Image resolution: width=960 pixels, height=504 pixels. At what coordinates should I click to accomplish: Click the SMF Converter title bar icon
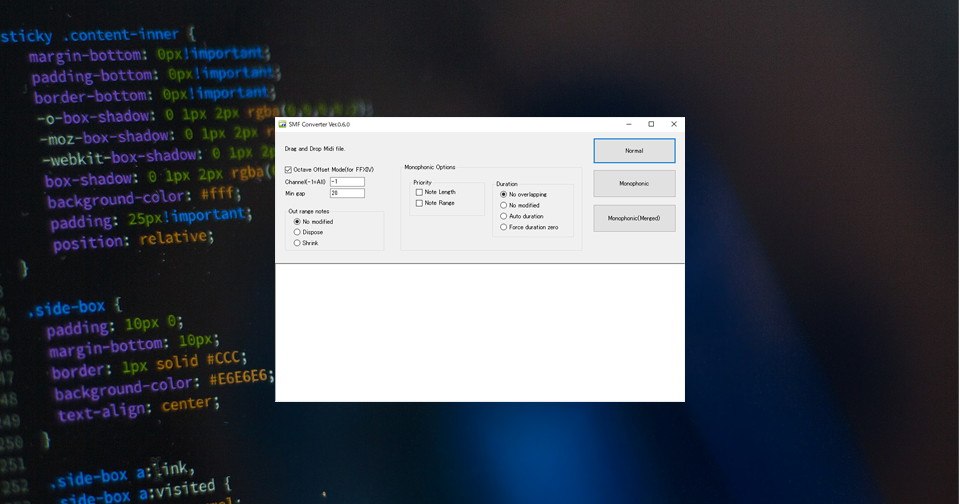point(282,124)
